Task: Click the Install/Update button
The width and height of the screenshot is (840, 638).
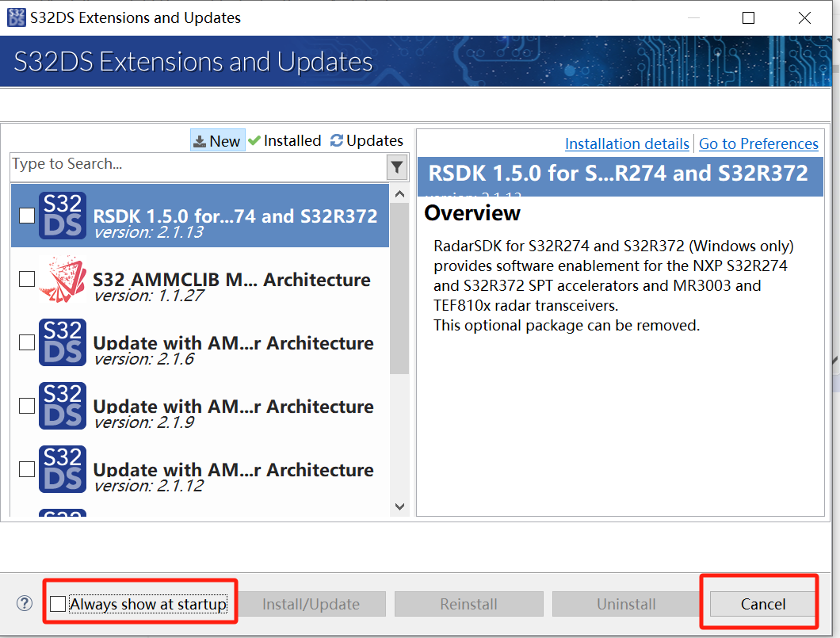Action: (311, 604)
